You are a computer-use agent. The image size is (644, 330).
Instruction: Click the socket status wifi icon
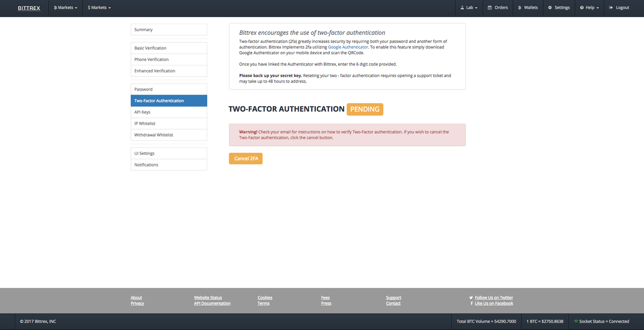click(x=576, y=321)
